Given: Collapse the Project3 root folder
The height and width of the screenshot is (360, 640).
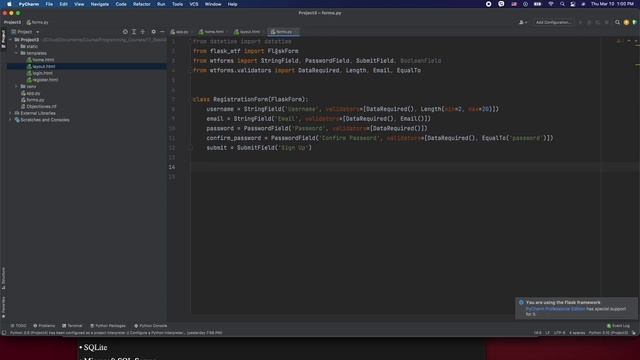Looking at the screenshot, I should pos(11,40).
